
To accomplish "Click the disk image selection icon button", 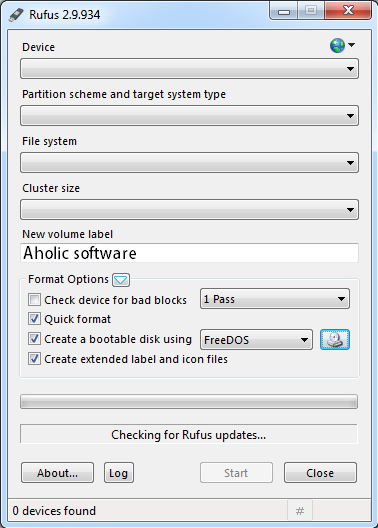I will coord(335,339).
